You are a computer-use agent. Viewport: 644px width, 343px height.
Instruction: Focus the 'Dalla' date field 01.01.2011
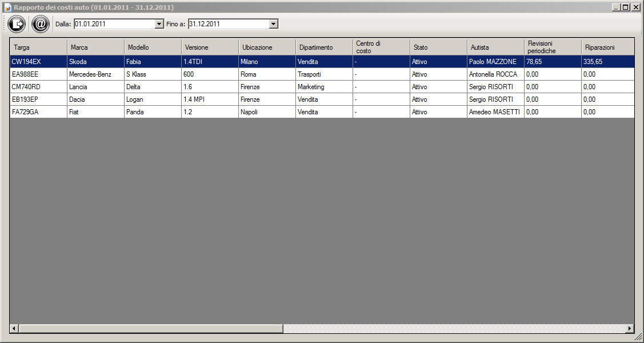(114, 24)
